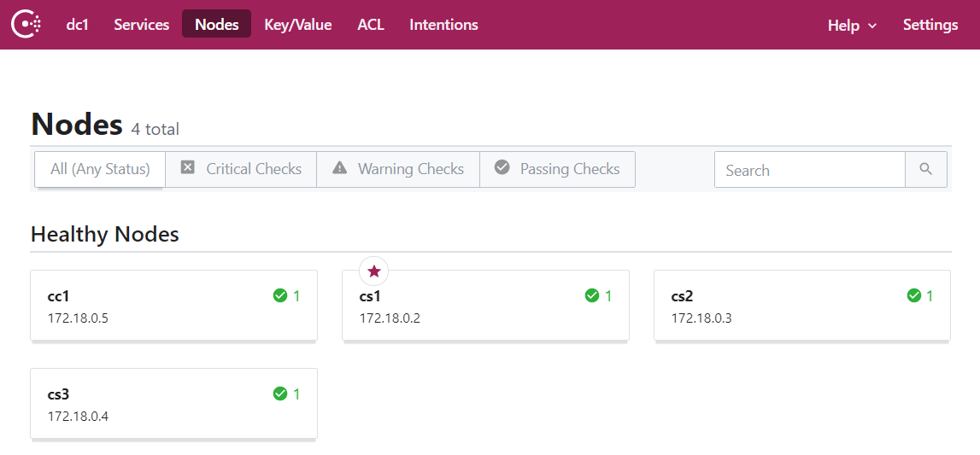Image resolution: width=980 pixels, height=455 pixels.
Task: Filter nodes by Passing Checks
Action: [x=557, y=169]
